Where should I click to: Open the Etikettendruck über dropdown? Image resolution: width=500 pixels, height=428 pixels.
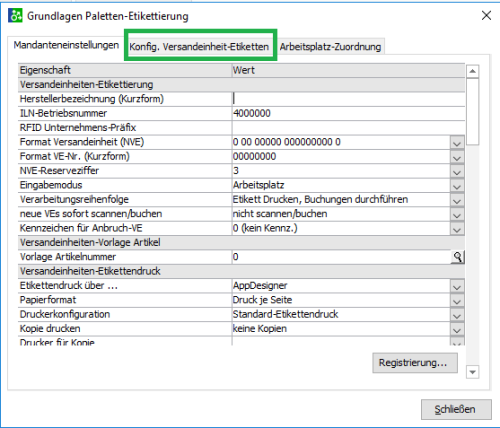457,286
